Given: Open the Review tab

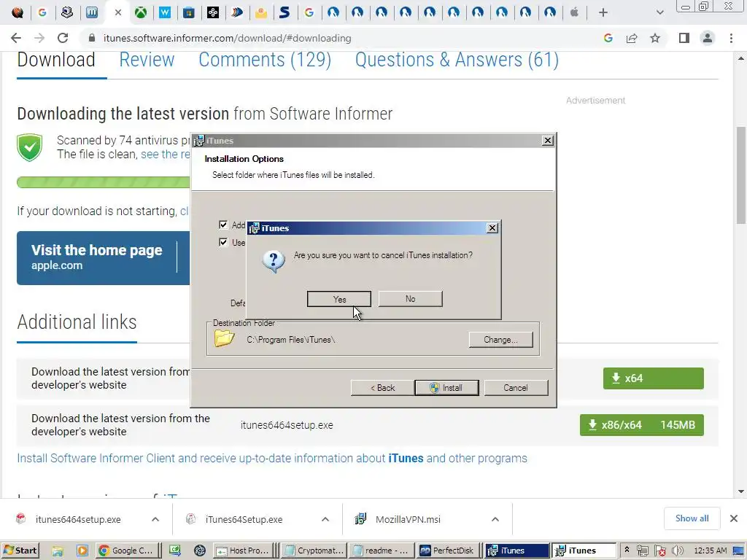Looking at the screenshot, I should coord(147,60).
